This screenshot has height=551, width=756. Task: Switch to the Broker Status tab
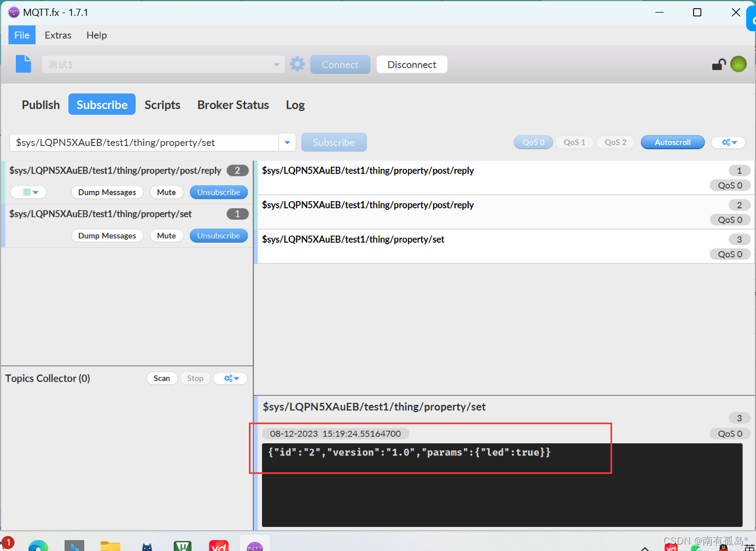233,104
